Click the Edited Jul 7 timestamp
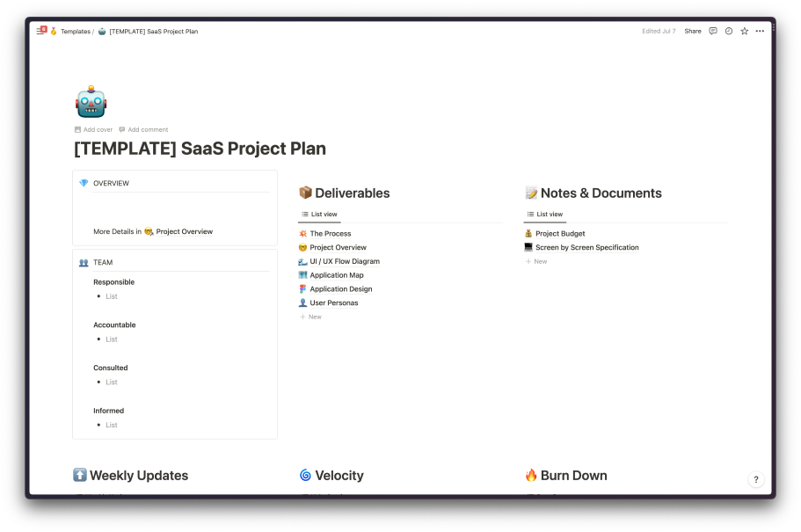This screenshot has height=532, width=801. (x=659, y=31)
